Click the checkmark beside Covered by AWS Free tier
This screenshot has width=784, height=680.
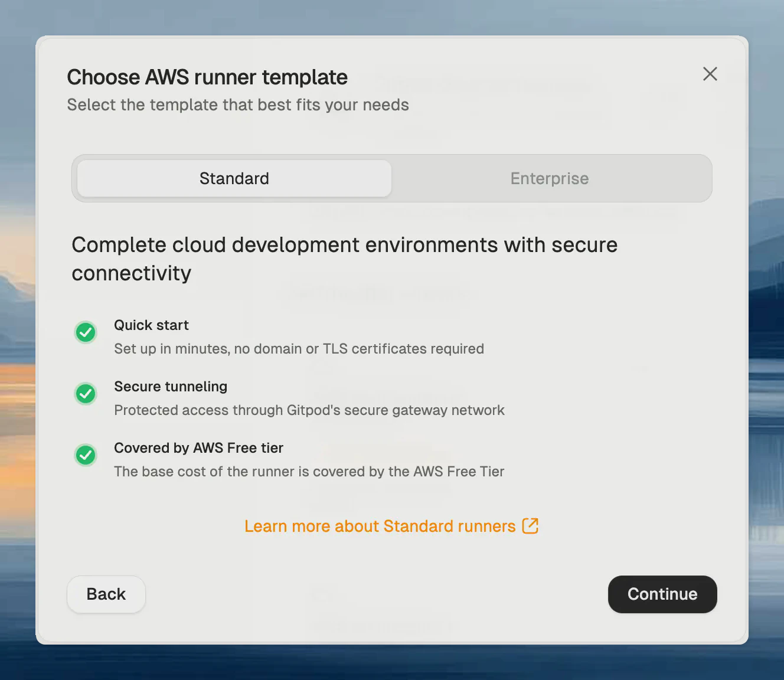86,455
